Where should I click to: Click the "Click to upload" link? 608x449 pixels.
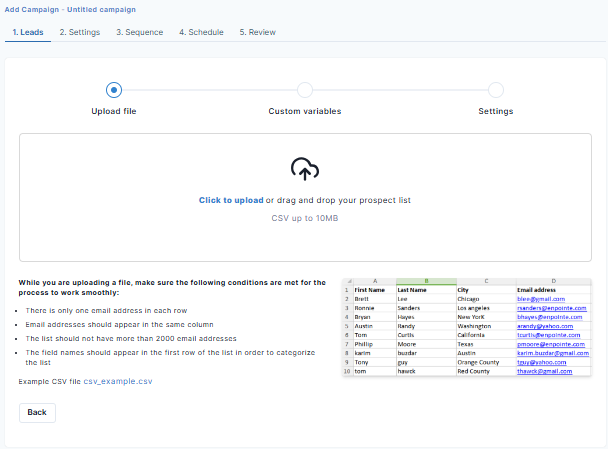[x=231, y=201]
